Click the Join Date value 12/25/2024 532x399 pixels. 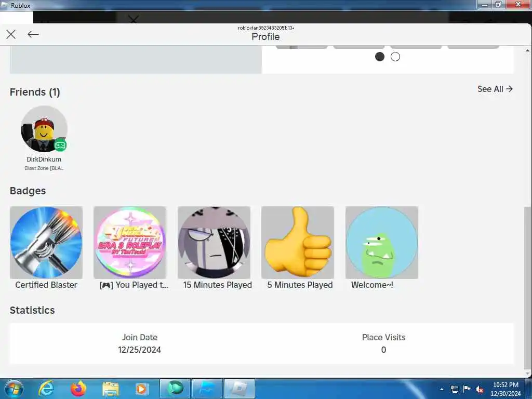click(139, 350)
